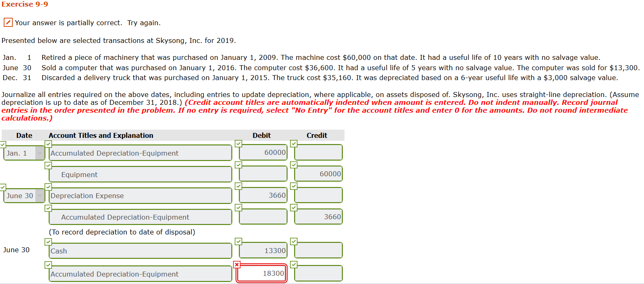
Task: Click the checkmark icon above 13300 debit
Action: point(238,241)
